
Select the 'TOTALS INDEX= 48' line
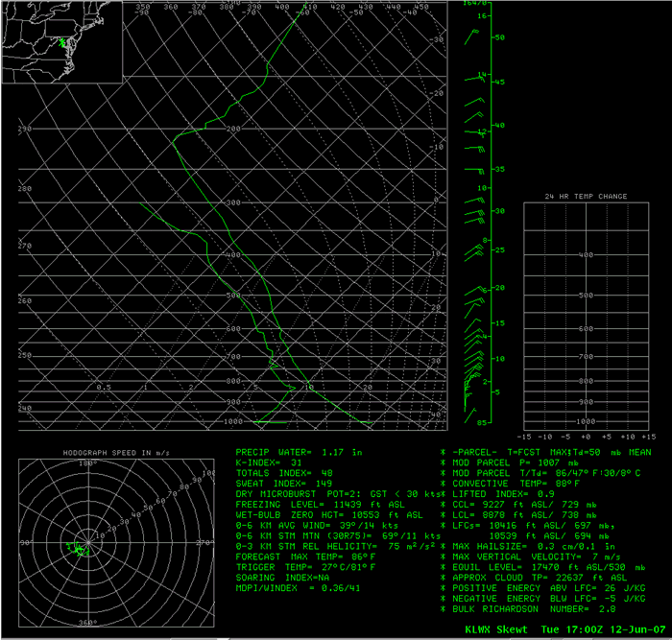coord(284,473)
